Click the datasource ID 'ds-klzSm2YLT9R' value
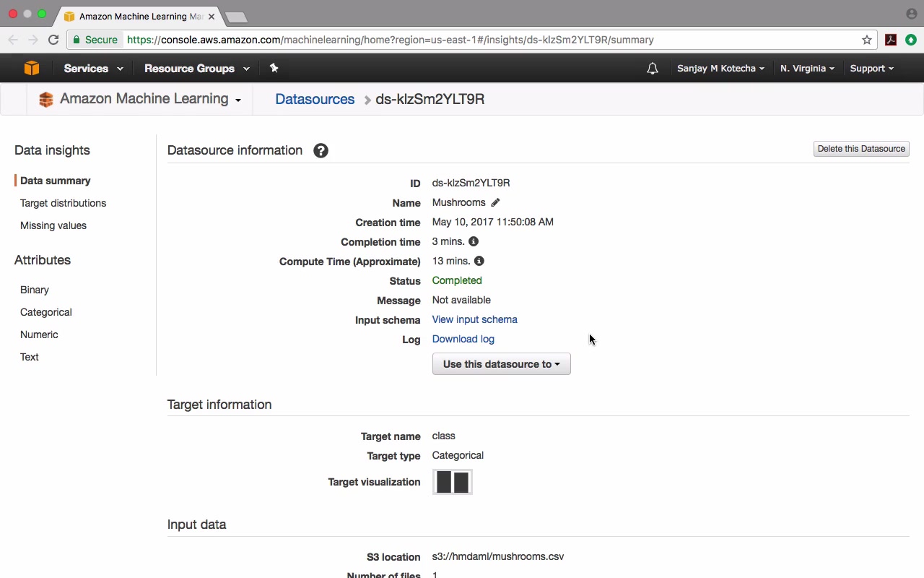This screenshot has width=924, height=578. coord(471,183)
